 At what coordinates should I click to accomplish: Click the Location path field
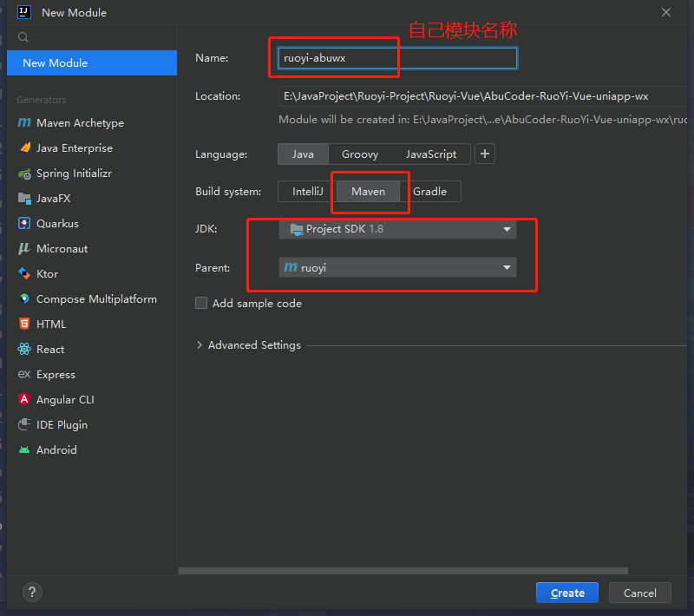pyautogui.click(x=482, y=96)
